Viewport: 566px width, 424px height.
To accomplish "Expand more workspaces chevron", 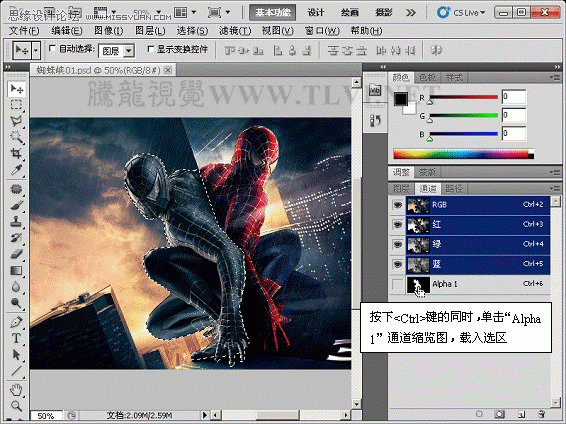I will pos(410,13).
